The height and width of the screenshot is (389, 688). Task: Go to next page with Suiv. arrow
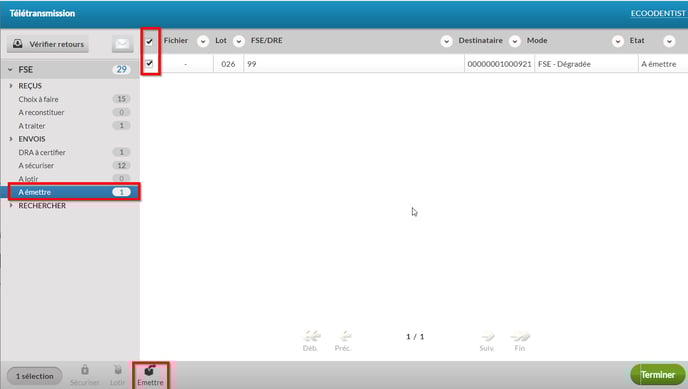487,336
